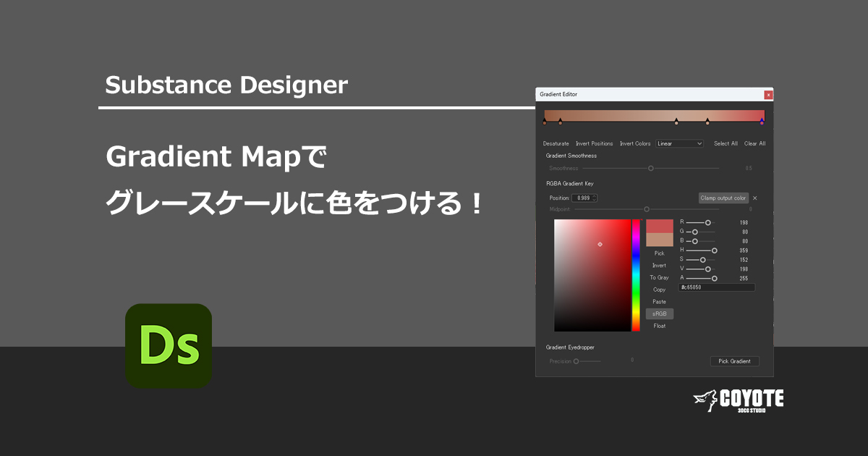The width and height of the screenshot is (868, 456).
Task: Click the Pick eyedropper option
Action: pyautogui.click(x=659, y=253)
